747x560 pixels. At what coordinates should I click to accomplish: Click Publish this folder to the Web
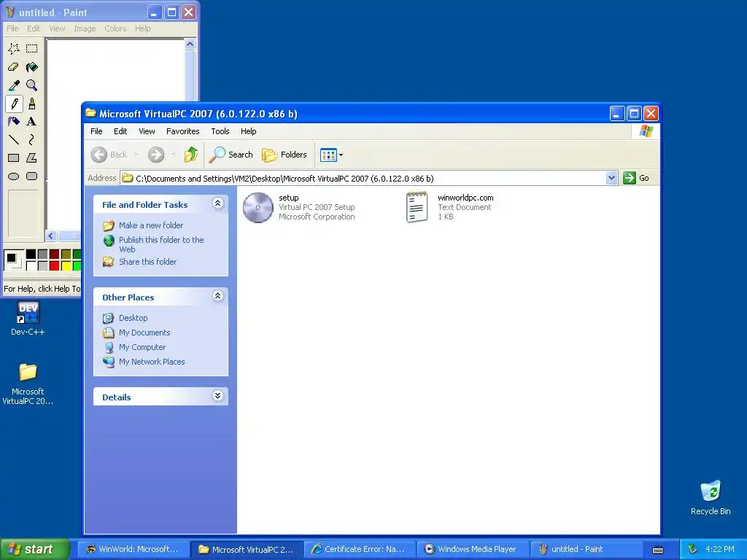click(x=161, y=244)
